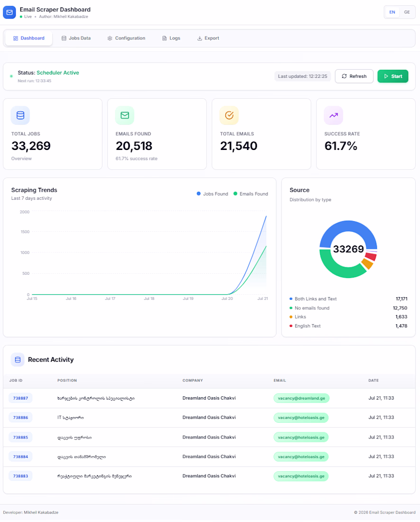Click the Recent Activity database icon
The image size is (420, 522).
coord(18,360)
